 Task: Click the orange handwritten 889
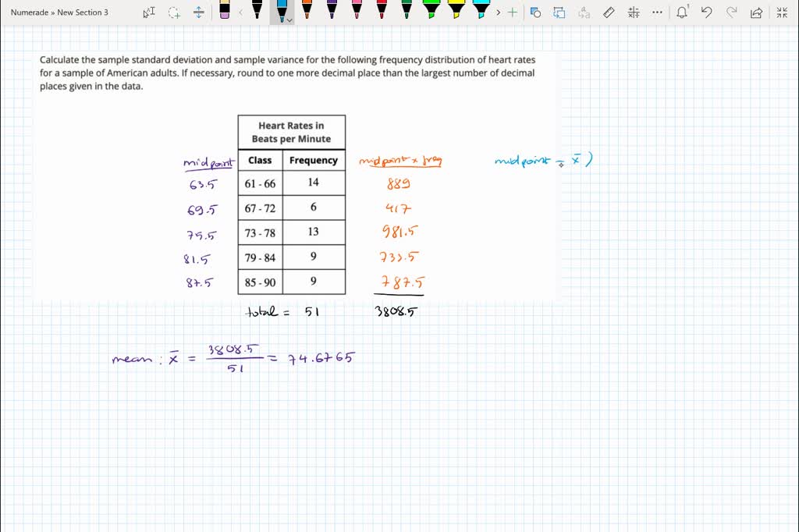399,183
